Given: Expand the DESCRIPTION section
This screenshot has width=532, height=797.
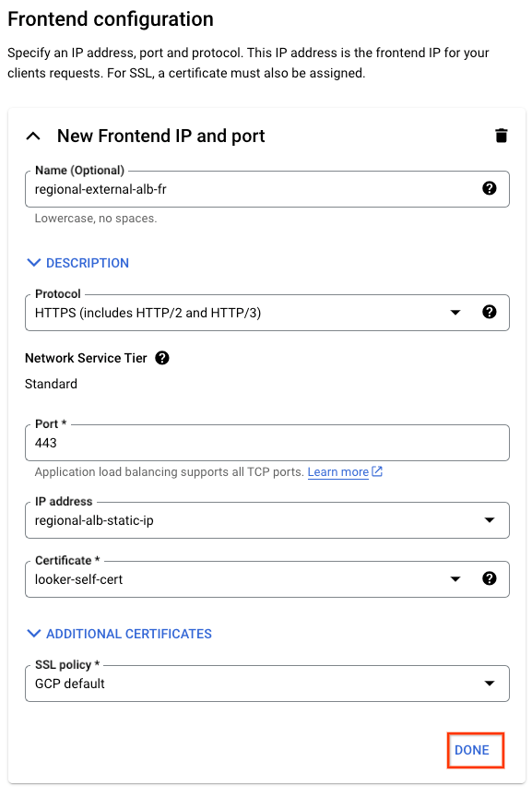Looking at the screenshot, I should tap(77, 263).
